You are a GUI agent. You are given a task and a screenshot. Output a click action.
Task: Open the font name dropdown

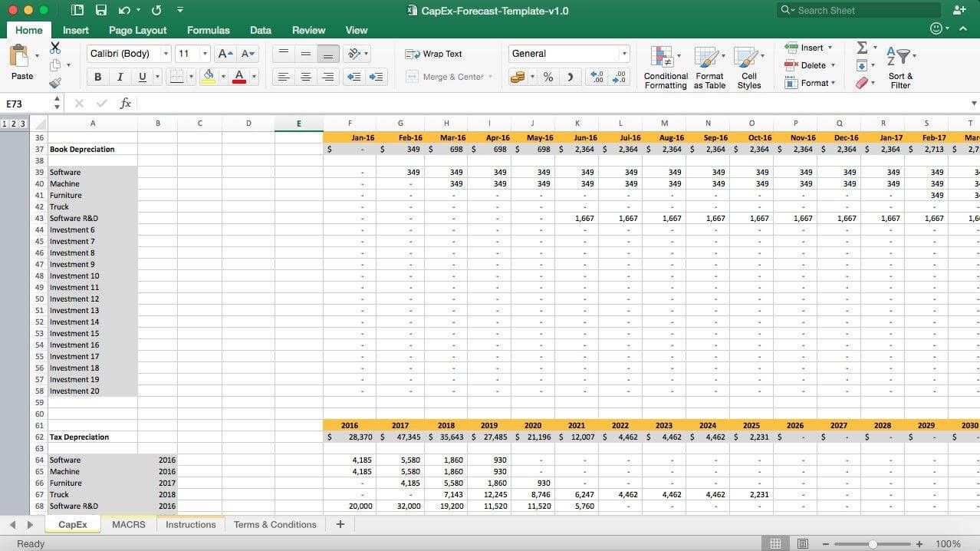[166, 54]
